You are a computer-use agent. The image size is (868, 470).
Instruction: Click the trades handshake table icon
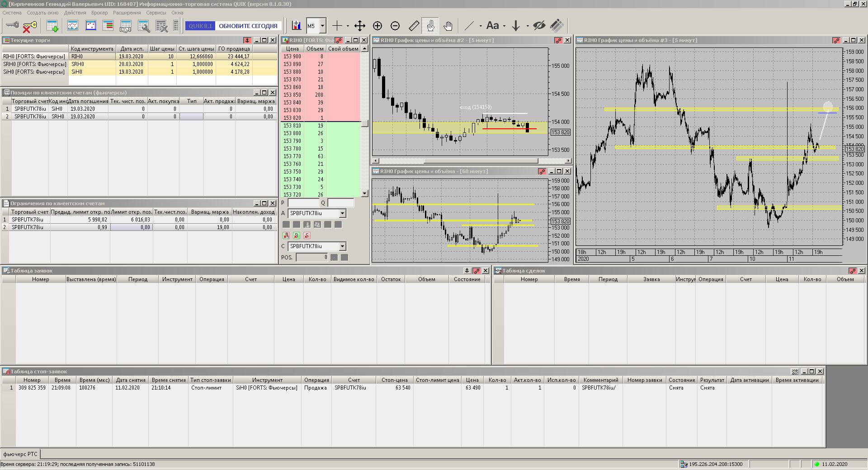click(125, 26)
